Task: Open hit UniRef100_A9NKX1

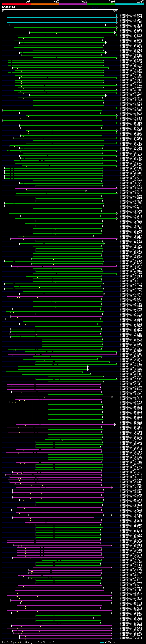Action: coord(131,93)
